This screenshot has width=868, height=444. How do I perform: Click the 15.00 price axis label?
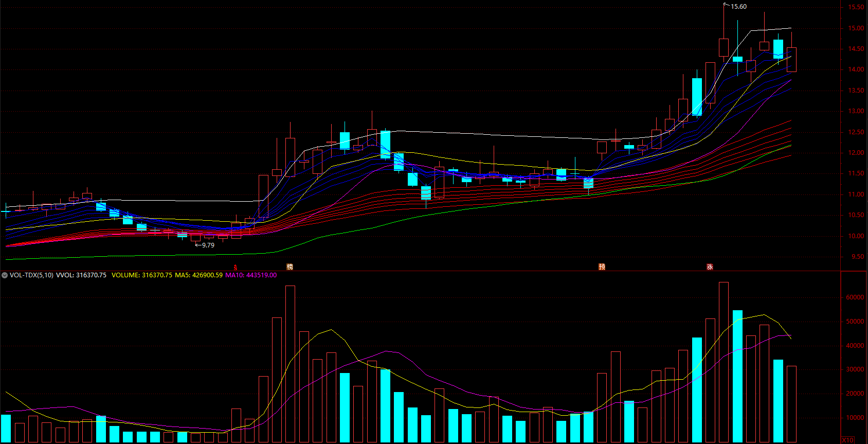[856, 28]
